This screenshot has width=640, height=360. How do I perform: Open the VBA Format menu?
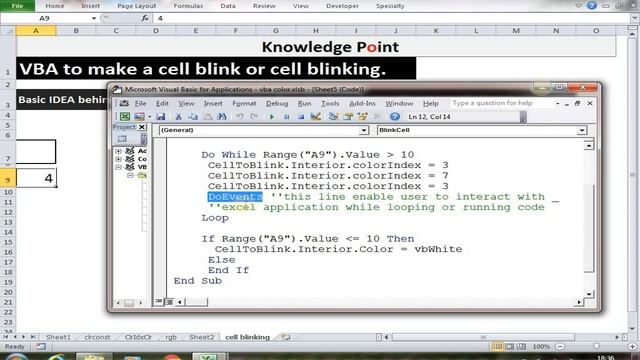click(x=244, y=104)
